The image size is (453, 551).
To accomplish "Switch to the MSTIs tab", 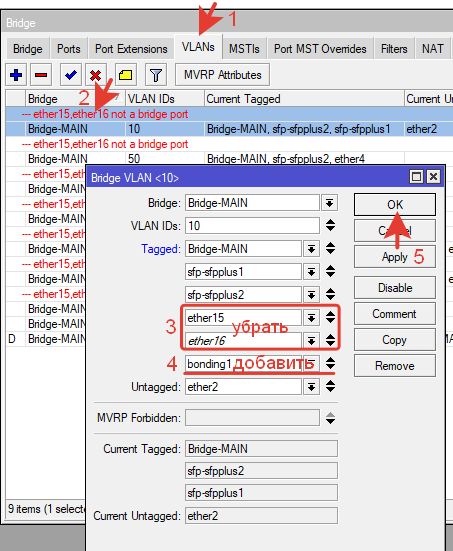I will point(244,48).
